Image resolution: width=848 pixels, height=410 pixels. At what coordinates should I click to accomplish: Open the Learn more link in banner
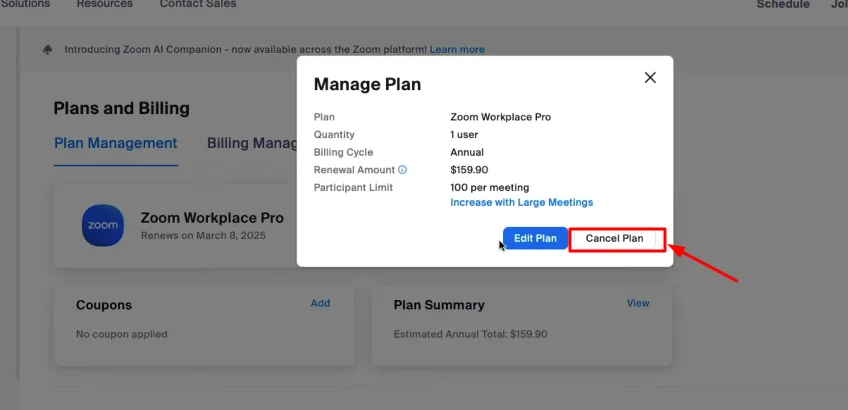457,50
